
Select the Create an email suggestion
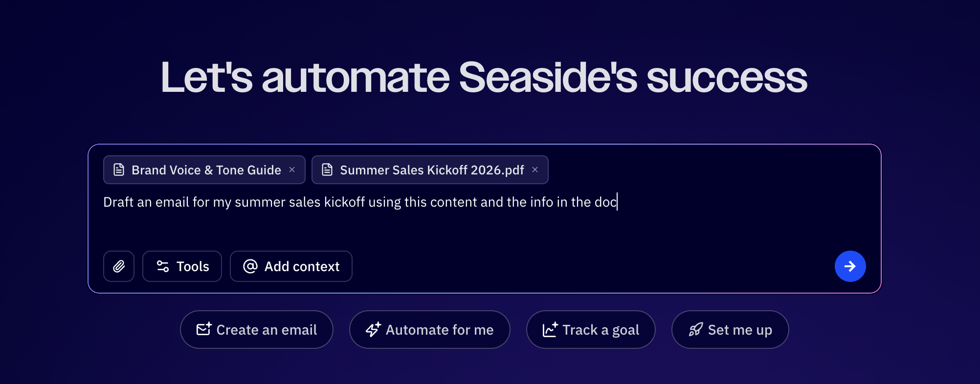click(257, 330)
